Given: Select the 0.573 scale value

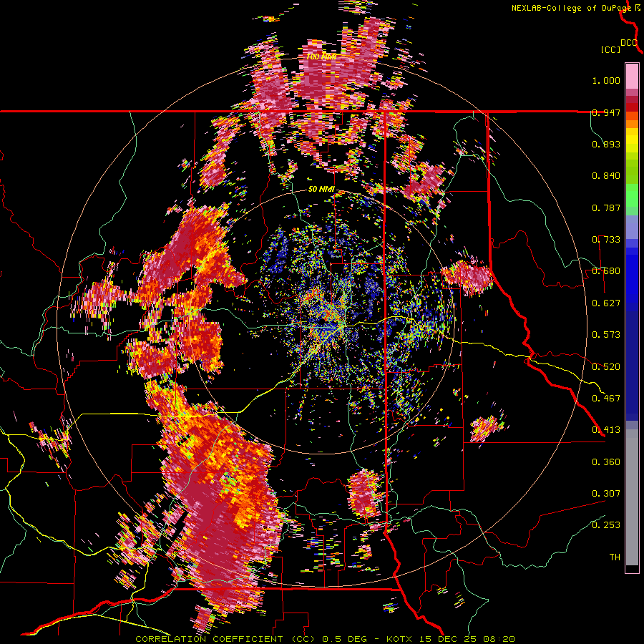Looking at the screenshot, I should (606, 335).
